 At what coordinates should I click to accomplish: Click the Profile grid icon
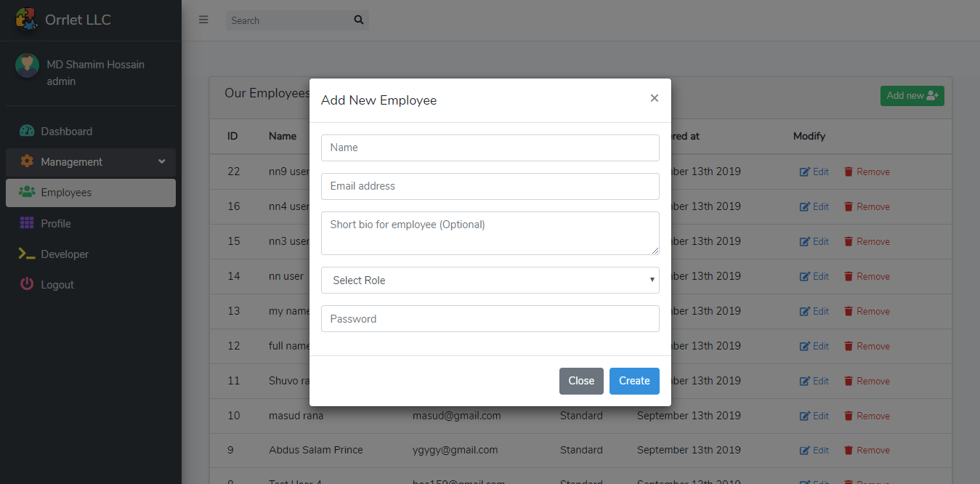[x=27, y=223]
